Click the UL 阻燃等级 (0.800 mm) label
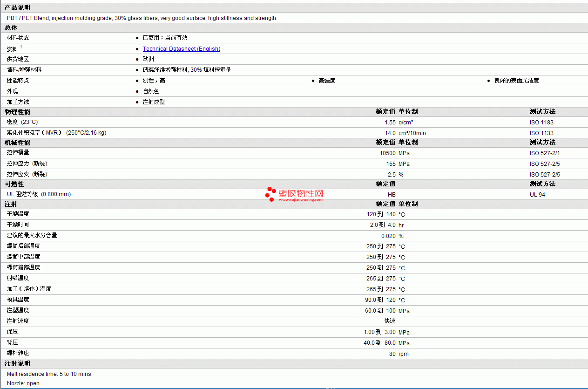The width and height of the screenshot is (588, 389). click(x=39, y=194)
